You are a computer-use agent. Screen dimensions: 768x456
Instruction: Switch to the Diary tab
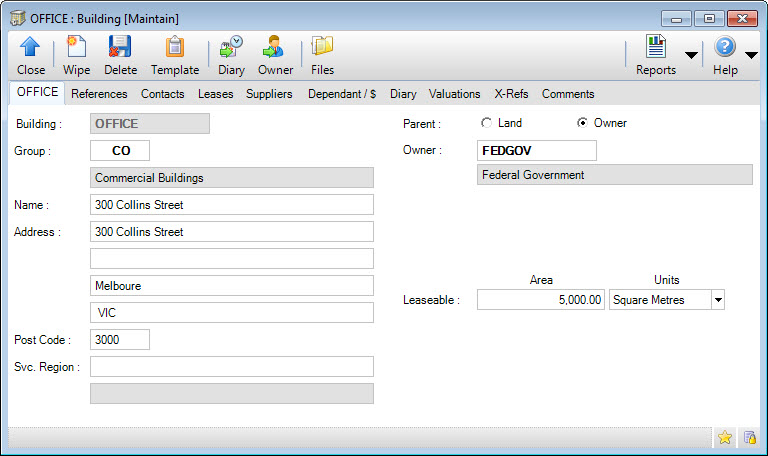(403, 94)
